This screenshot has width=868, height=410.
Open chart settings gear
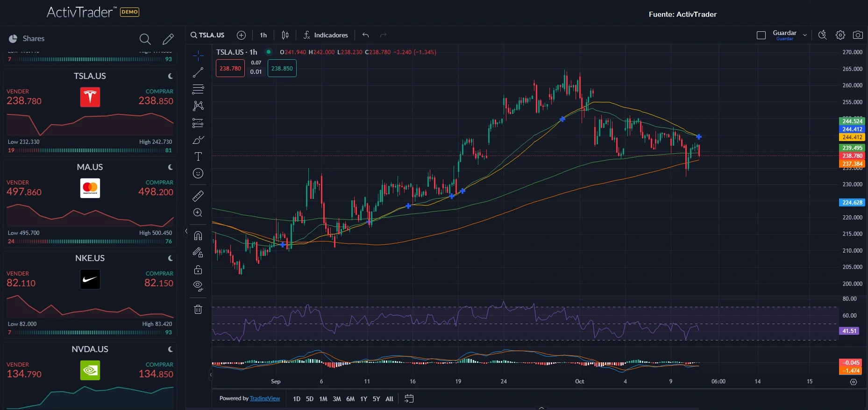(x=840, y=35)
